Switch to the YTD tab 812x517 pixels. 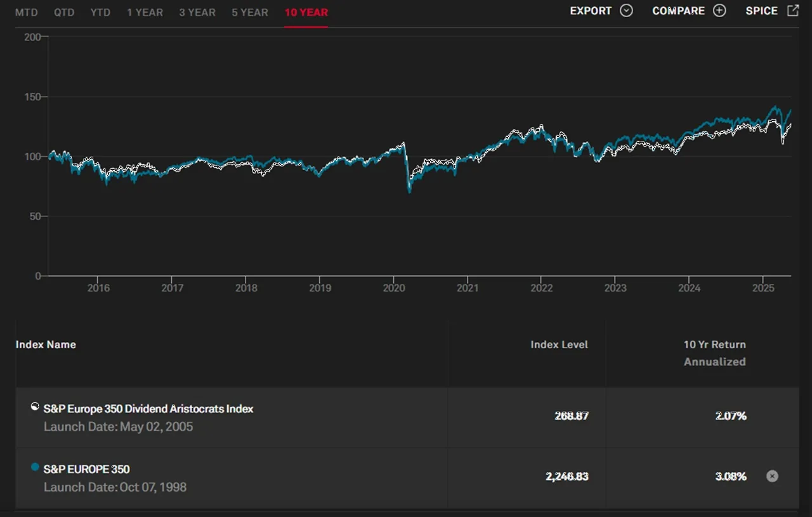point(100,12)
